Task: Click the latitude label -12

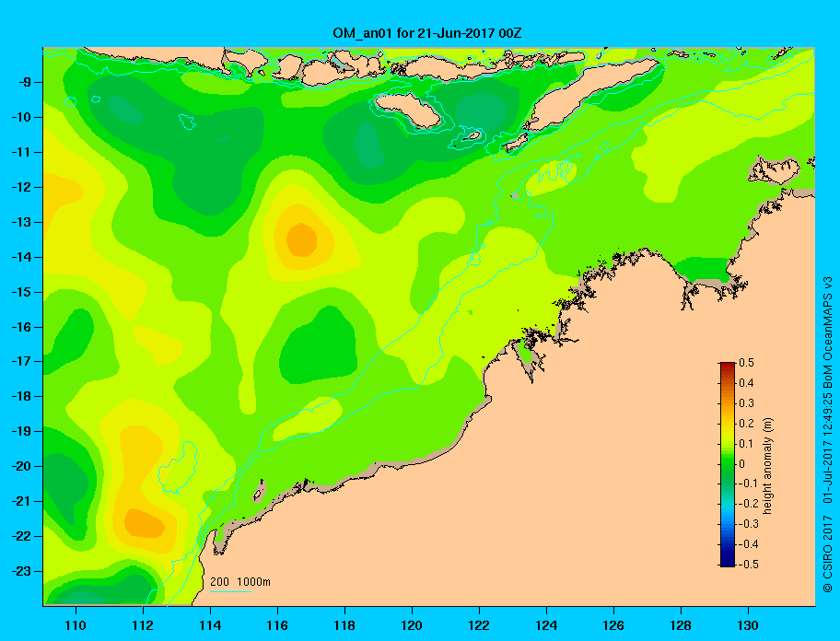Action: point(25,188)
